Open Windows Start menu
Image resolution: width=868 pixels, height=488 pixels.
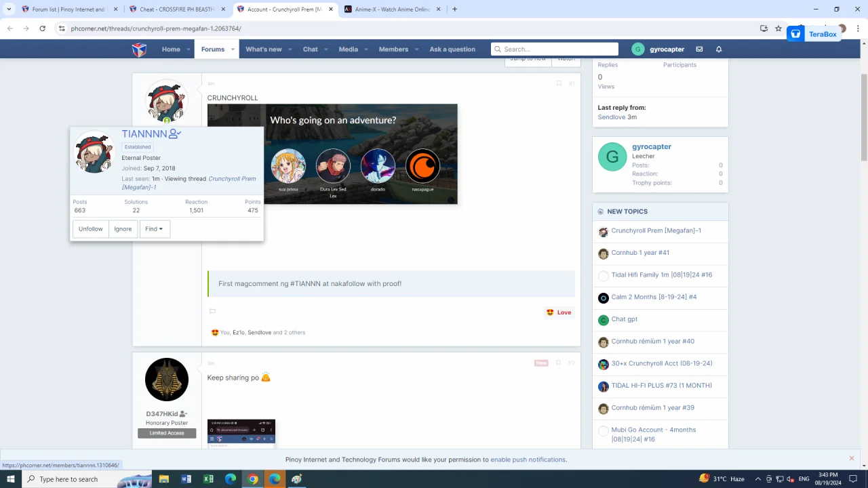point(11,479)
